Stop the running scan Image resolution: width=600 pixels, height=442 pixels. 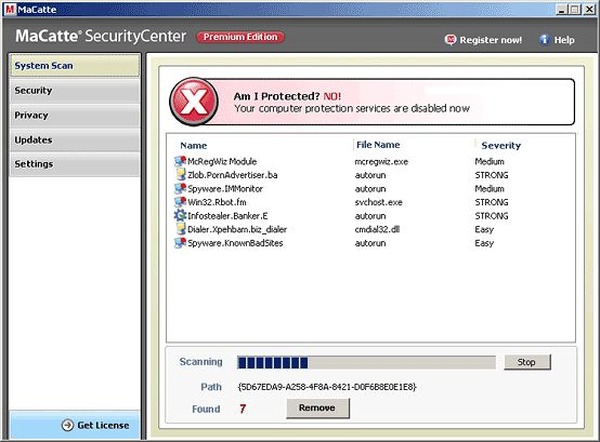[527, 362]
